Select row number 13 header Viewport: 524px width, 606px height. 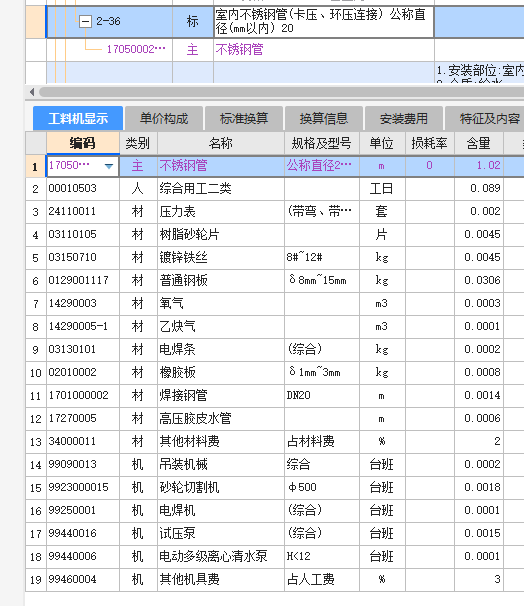point(36,442)
